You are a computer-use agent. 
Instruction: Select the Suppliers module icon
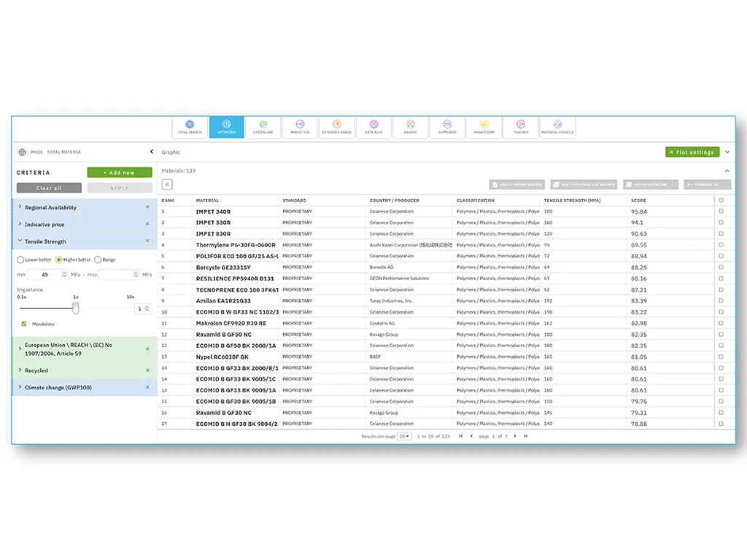446,125
